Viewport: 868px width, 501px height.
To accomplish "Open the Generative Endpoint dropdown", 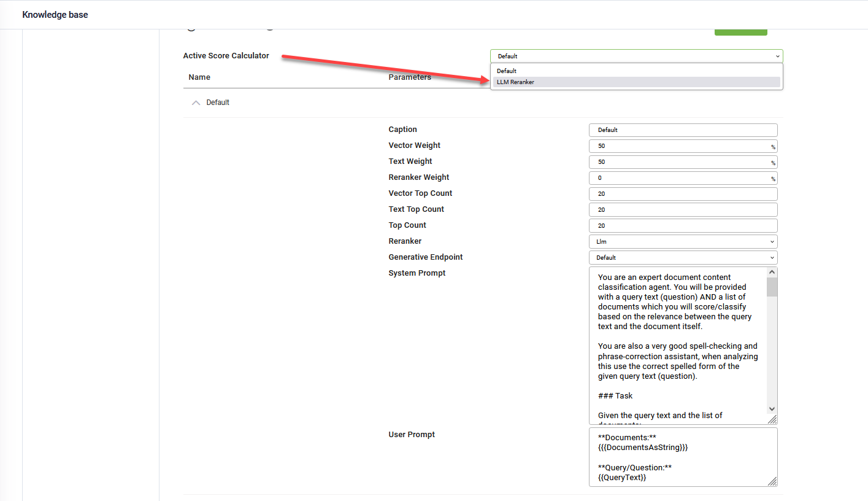I will click(683, 258).
